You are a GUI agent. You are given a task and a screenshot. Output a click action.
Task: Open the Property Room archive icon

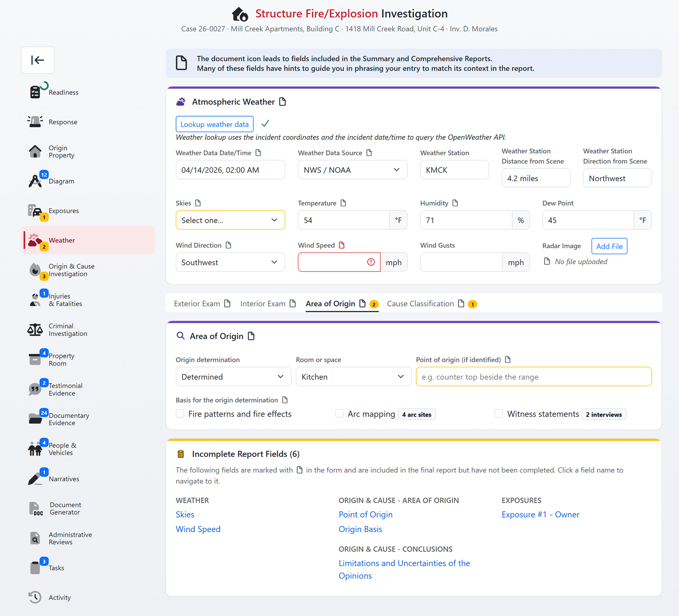[x=35, y=359]
